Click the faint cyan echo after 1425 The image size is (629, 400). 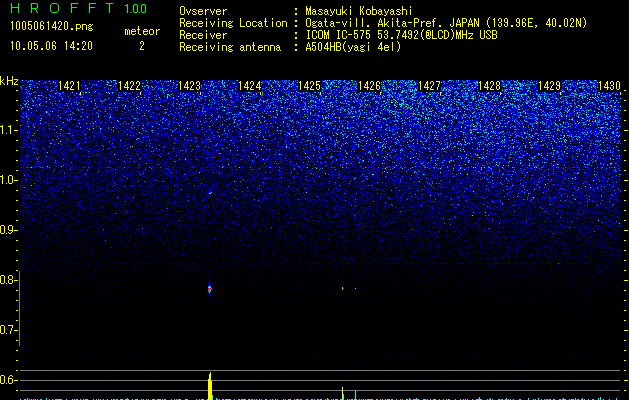point(343,288)
